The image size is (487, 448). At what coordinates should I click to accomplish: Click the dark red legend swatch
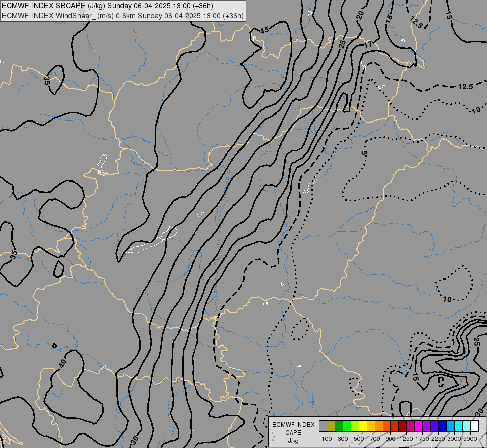402,426
